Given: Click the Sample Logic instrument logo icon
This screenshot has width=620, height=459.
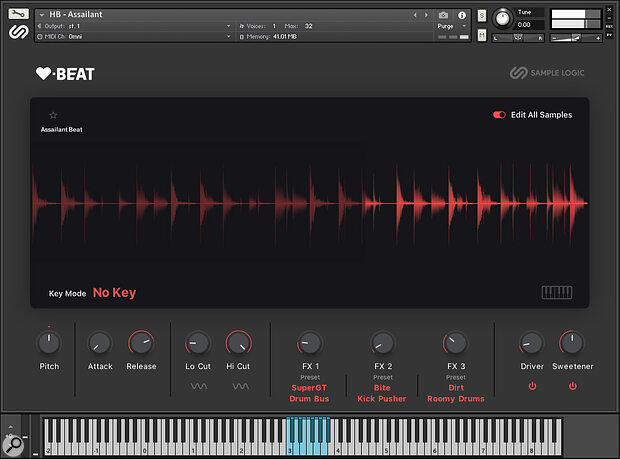Looking at the screenshot, I should 19,32.
